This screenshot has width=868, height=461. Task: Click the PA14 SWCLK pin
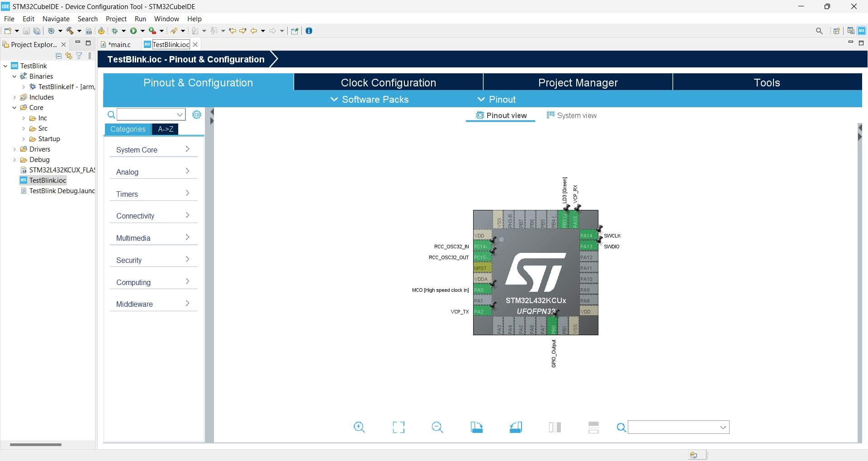[589, 236]
